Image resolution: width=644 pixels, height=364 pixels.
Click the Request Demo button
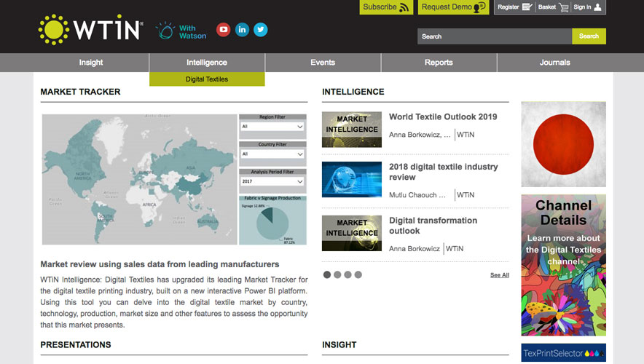coord(453,7)
